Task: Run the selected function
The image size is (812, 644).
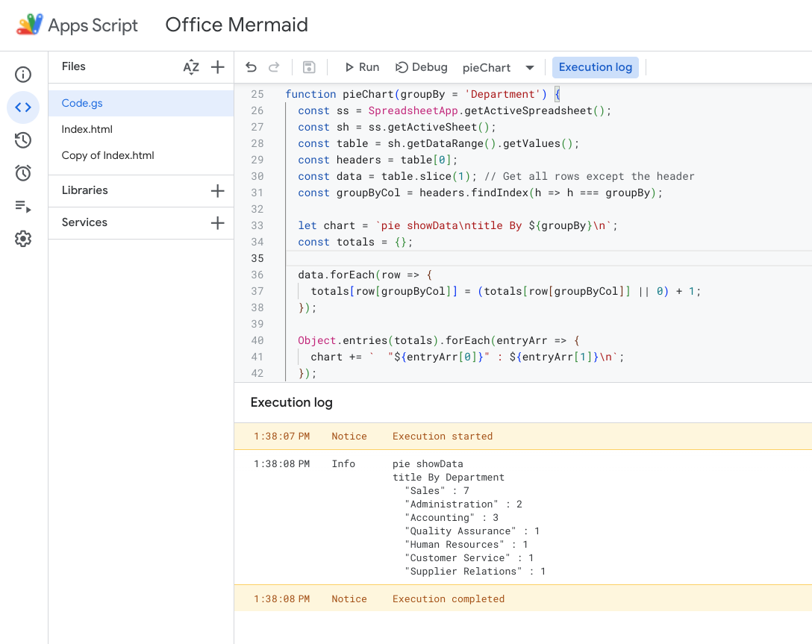Action: coord(361,67)
